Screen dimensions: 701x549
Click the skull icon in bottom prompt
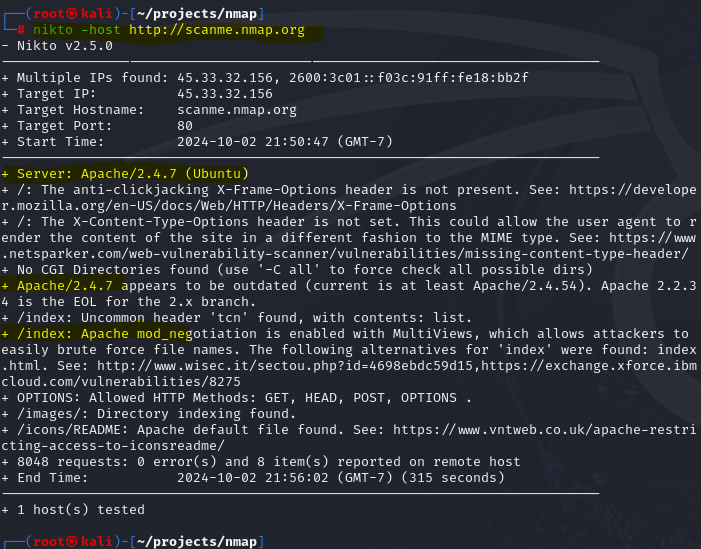(x=72, y=541)
